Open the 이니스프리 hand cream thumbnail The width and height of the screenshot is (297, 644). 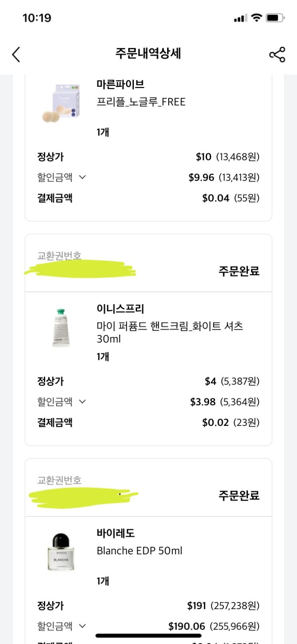pyautogui.click(x=61, y=327)
